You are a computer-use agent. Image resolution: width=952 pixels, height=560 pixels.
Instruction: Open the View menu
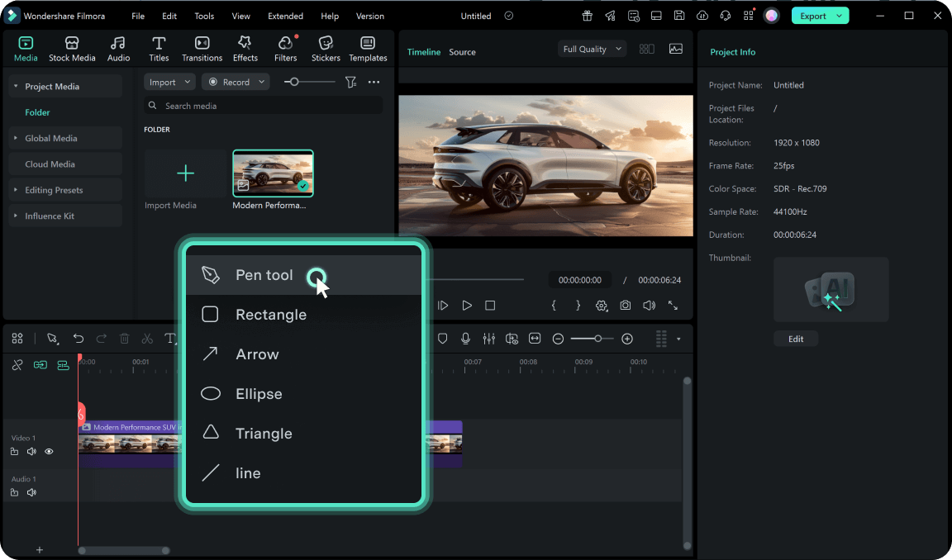click(x=240, y=16)
